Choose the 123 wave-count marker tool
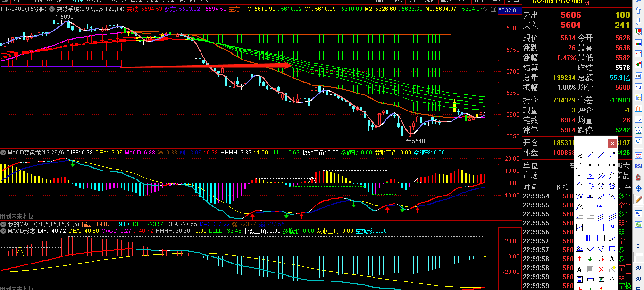This screenshot has height=290, width=644. point(590,175)
